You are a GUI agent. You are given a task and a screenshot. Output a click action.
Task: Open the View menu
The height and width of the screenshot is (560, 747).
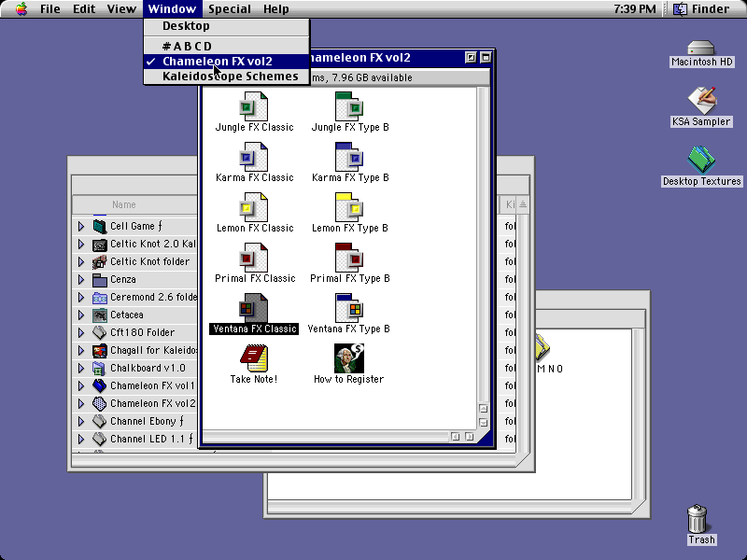121,9
